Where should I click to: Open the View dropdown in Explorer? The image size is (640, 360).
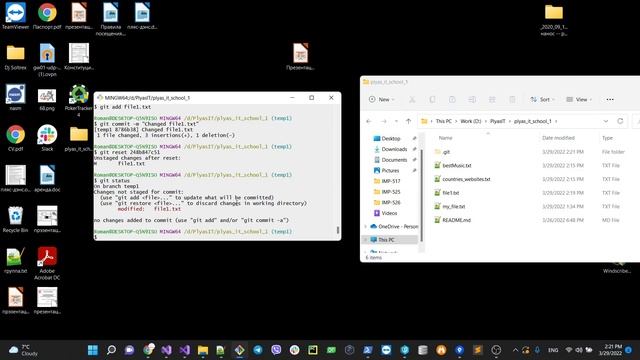pos(579,100)
